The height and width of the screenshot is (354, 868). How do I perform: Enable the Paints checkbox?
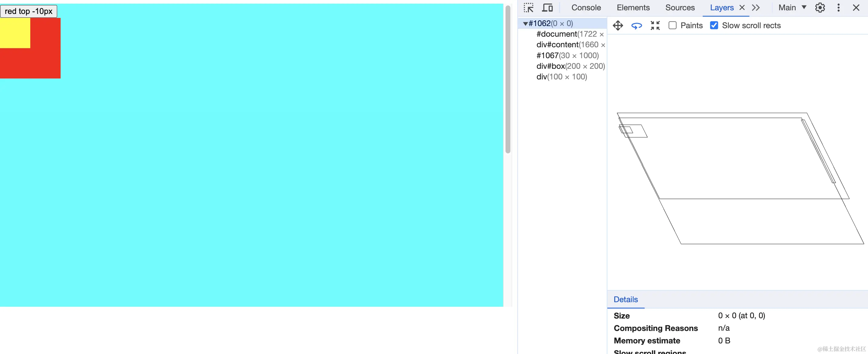673,25
